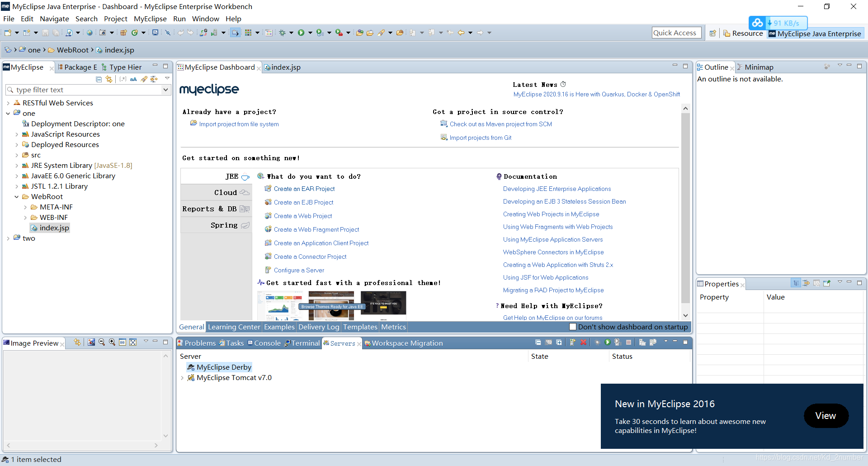Screen dimensions: 868x466
Task: Switch to the JEE category on the dashboard
Action: tap(216, 176)
